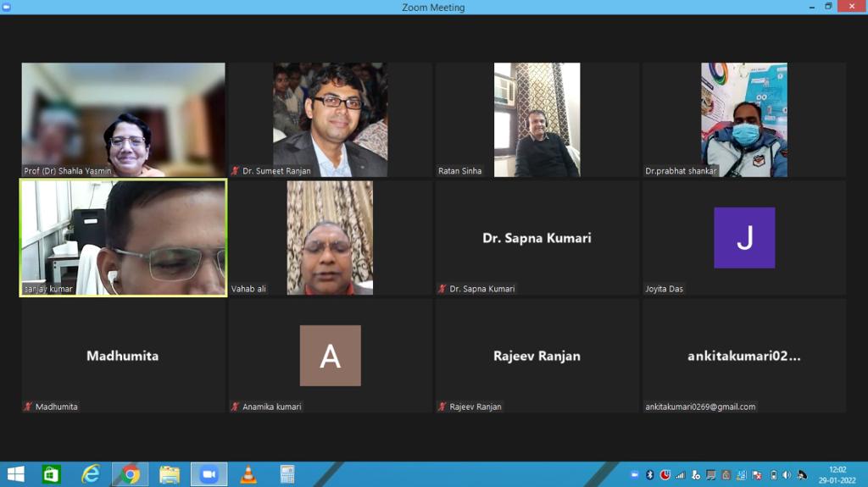The width and height of the screenshot is (868, 487).
Task: Click the Zoom app icon in the taskbar
Action: pos(209,474)
